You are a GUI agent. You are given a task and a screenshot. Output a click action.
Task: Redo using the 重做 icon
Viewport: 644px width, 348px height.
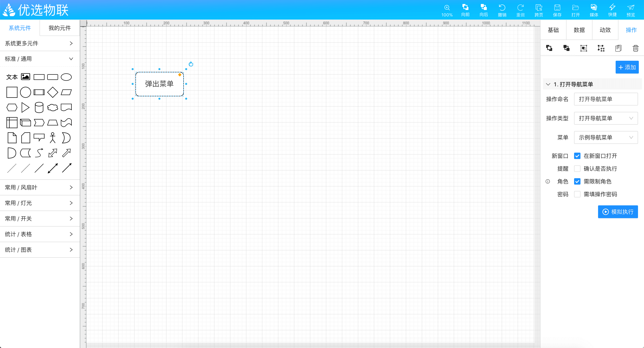(x=521, y=11)
